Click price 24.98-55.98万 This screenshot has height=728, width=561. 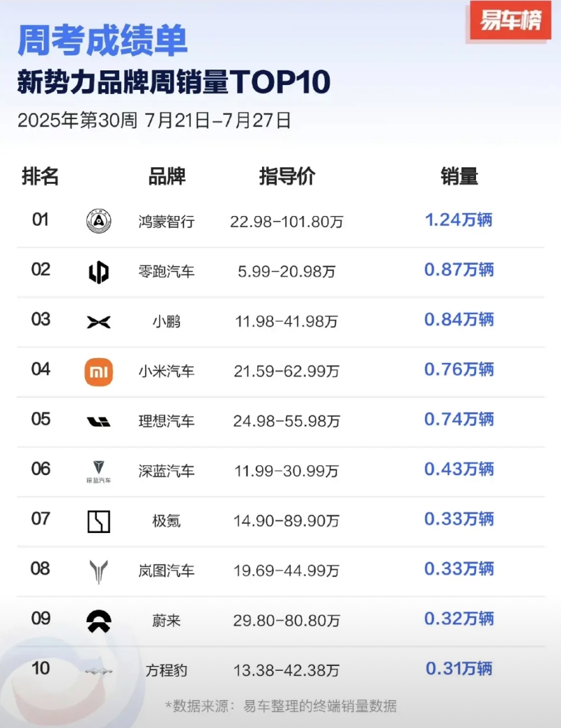[x=286, y=421]
